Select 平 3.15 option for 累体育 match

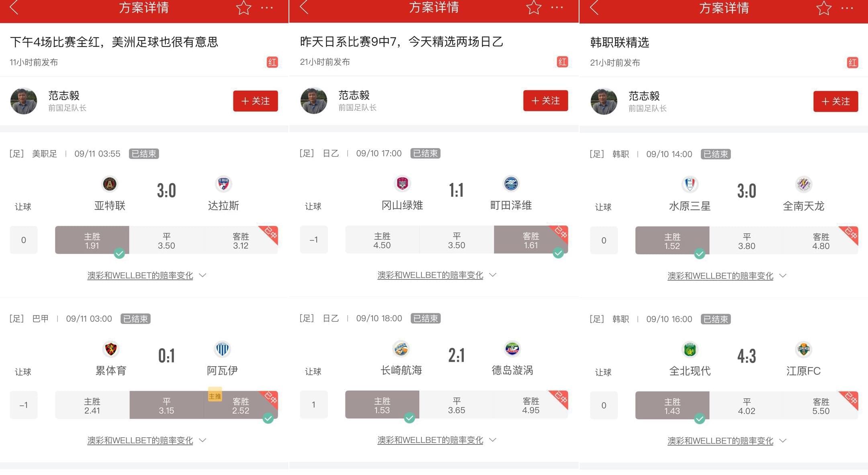coord(166,405)
